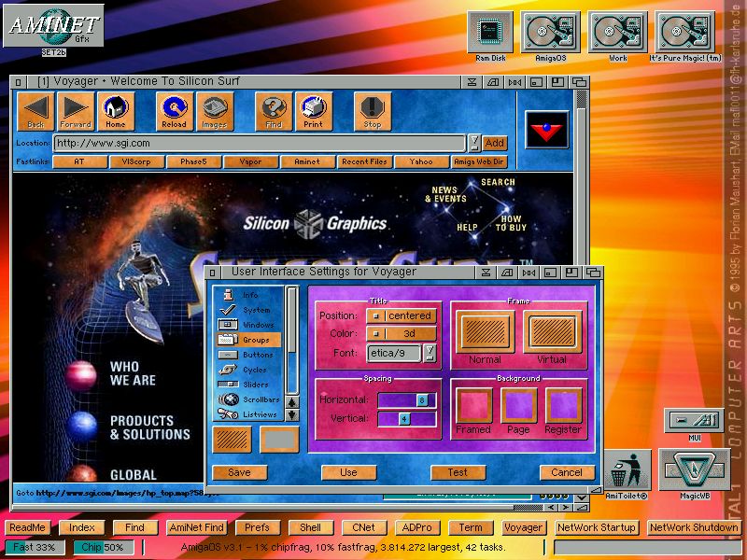The width and height of the screenshot is (747, 560).
Task: Click the Find icon in Voyager toolbar
Action: tap(274, 111)
